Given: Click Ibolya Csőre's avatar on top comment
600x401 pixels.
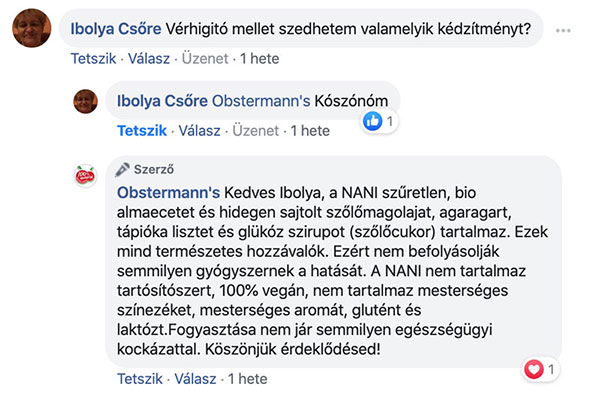Looking at the screenshot, I should click(33, 32).
